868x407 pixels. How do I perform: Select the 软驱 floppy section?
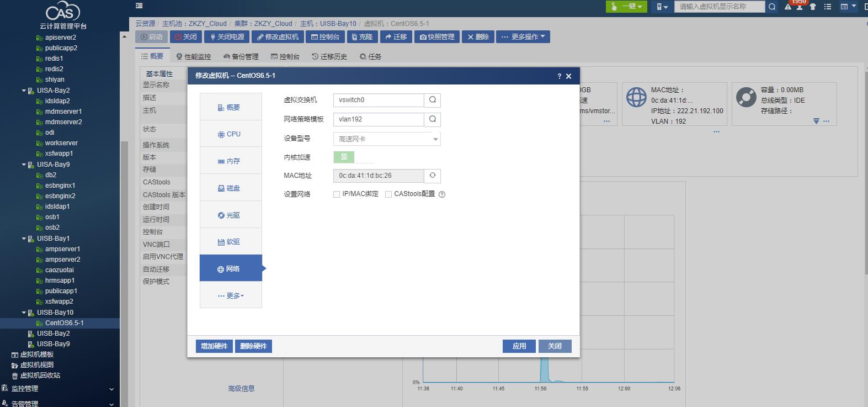(x=231, y=242)
